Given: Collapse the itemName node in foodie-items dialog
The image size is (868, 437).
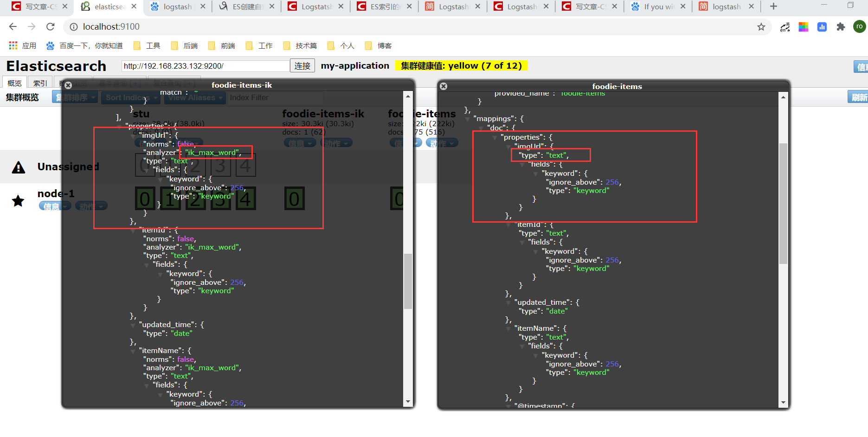Looking at the screenshot, I should click(x=509, y=329).
